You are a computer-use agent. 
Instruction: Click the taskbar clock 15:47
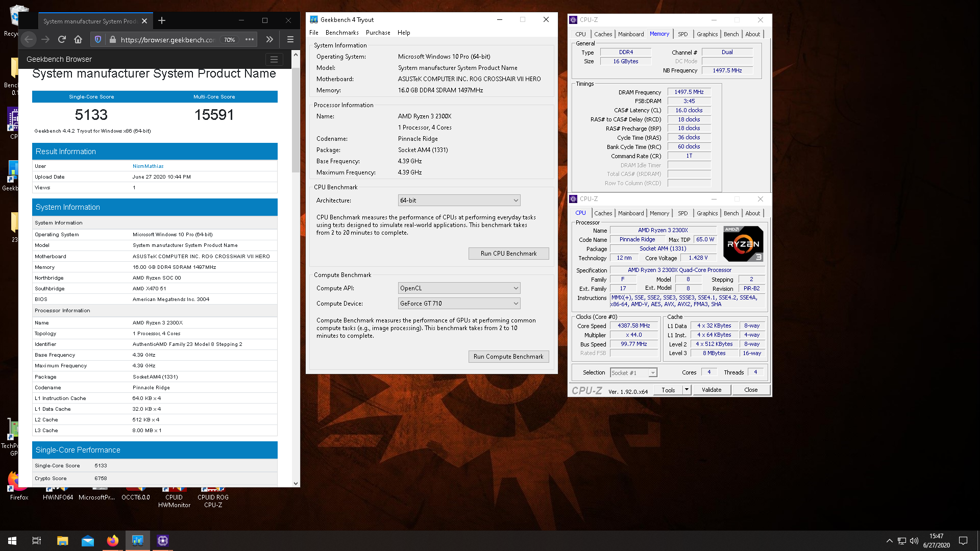(936, 536)
